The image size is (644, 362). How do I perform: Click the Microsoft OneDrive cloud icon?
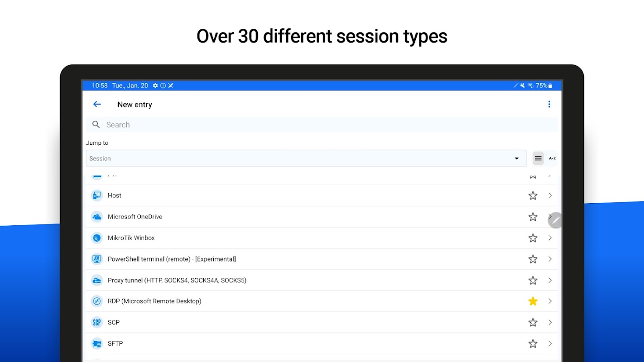coord(96,217)
